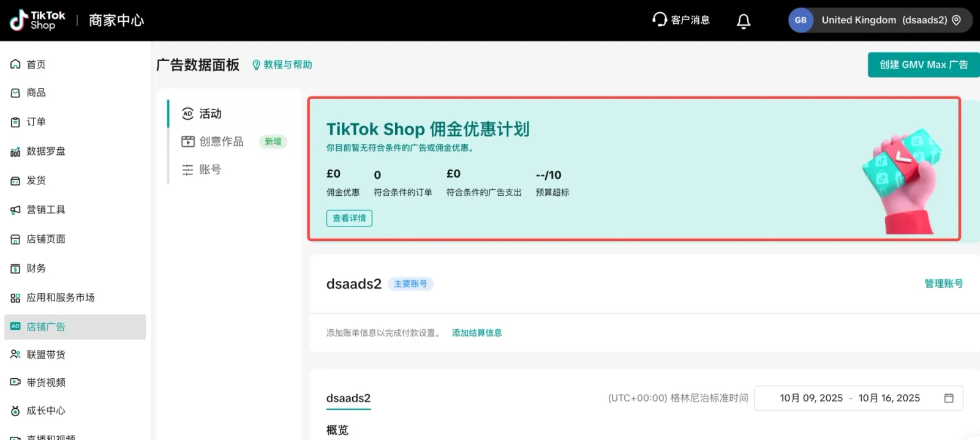
Task: Click the TikTok Shop logo
Action: (38, 20)
